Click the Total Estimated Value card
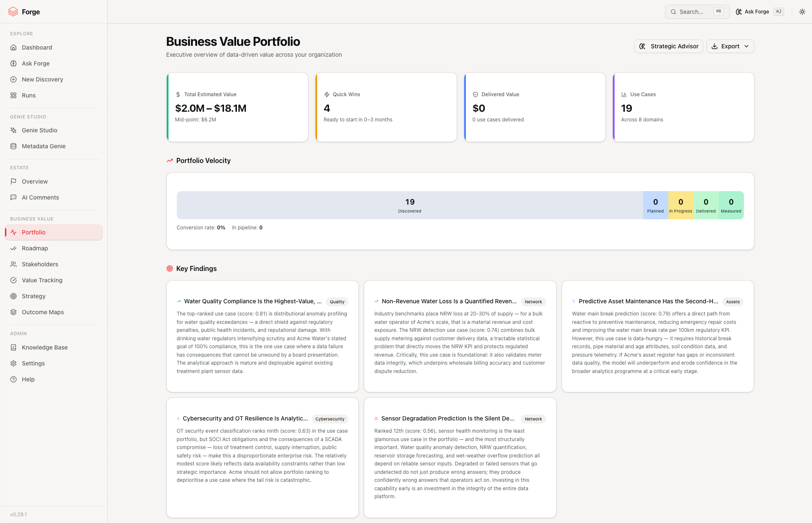This screenshot has width=812, height=523. pyautogui.click(x=237, y=107)
